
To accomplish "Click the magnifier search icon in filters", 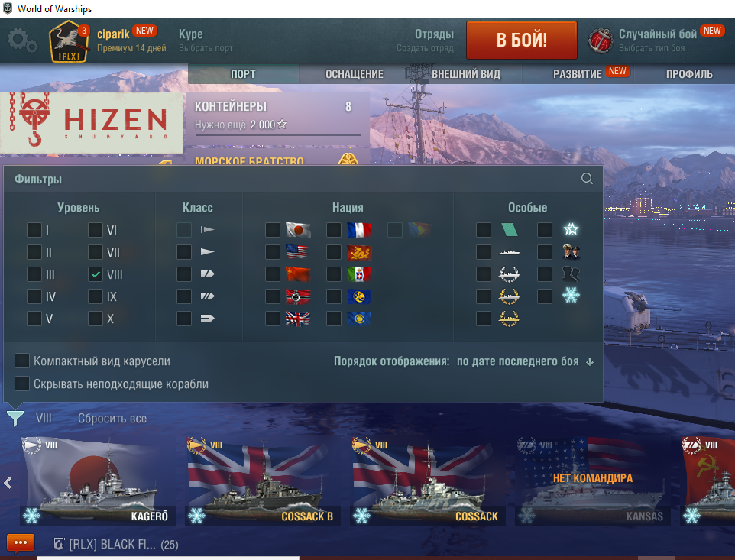I will pyautogui.click(x=587, y=179).
